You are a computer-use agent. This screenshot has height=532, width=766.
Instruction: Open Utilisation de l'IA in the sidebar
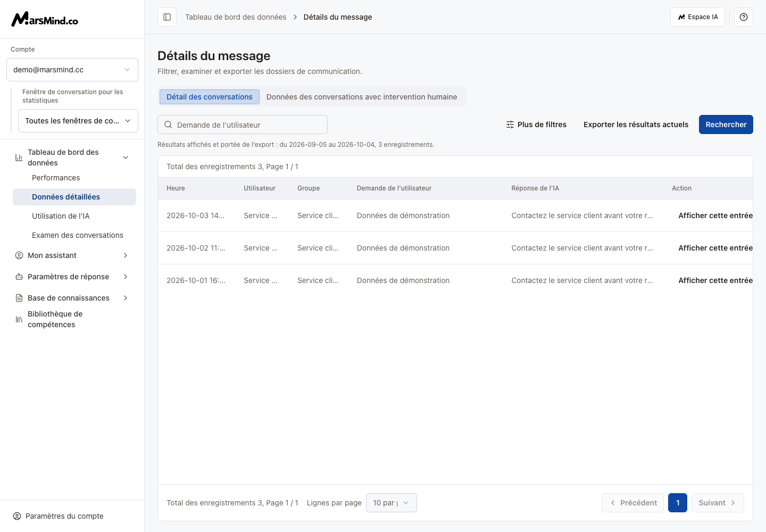tap(74, 216)
